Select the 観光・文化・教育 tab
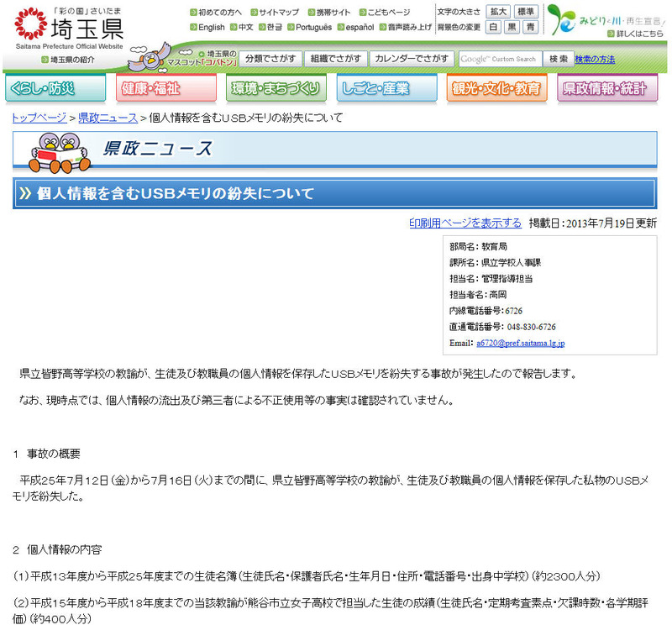Image resolution: width=672 pixels, height=625 pixels. pyautogui.click(x=497, y=89)
